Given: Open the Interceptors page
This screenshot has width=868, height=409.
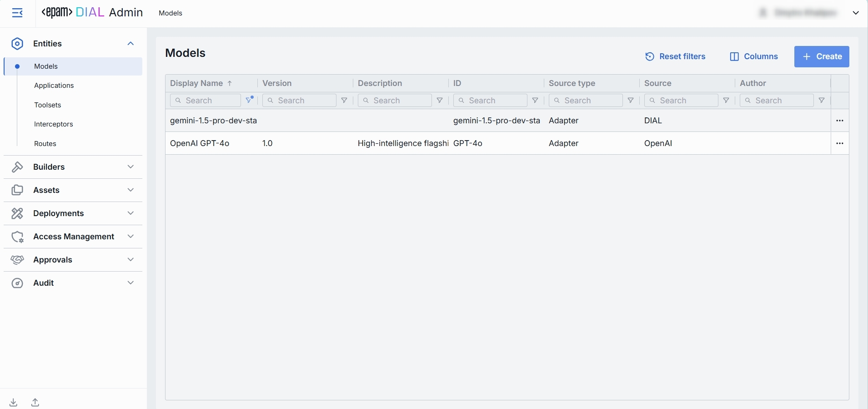Looking at the screenshot, I should click(x=53, y=124).
